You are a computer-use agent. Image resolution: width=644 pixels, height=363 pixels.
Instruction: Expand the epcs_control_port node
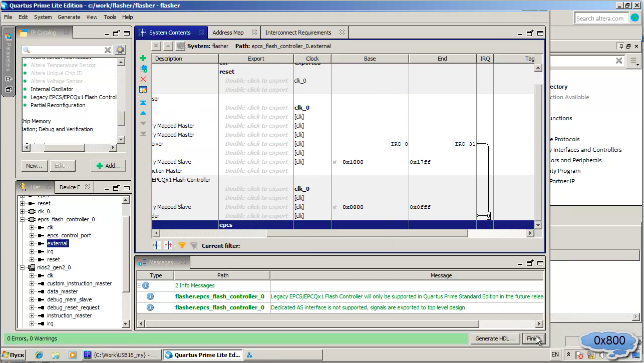click(x=32, y=235)
